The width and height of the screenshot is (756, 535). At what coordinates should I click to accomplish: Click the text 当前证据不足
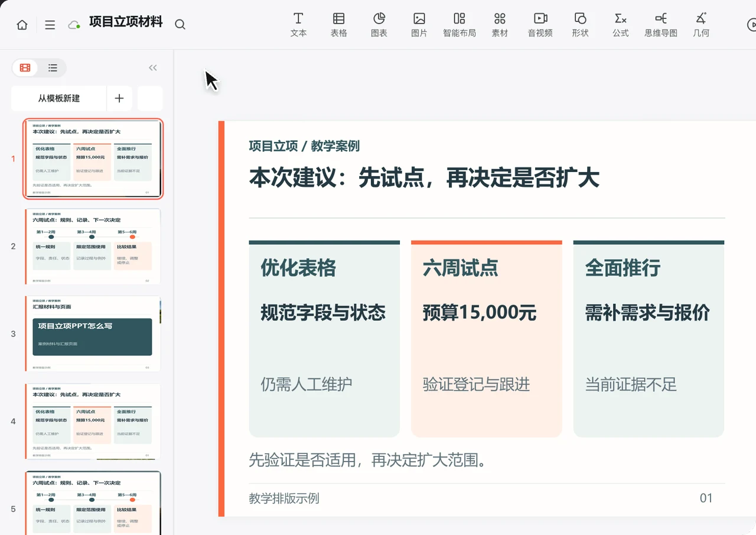[631, 384]
